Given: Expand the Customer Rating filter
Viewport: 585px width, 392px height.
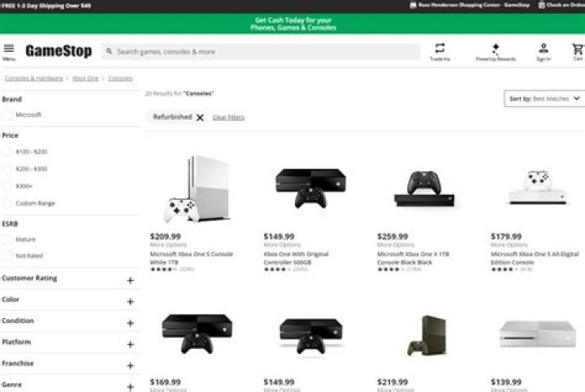Looking at the screenshot, I should pos(130,280).
